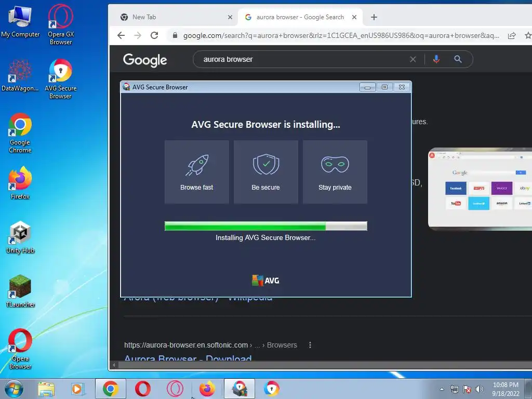Open Firefox desktop shortcut

click(20, 182)
